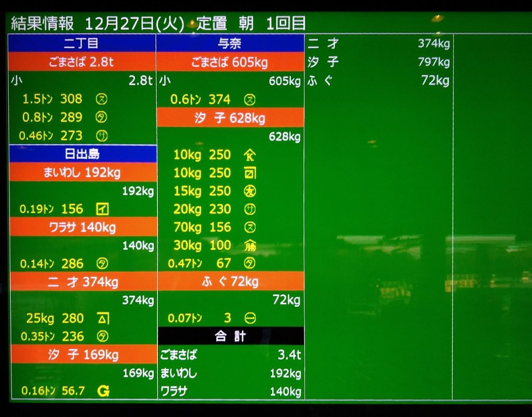Image resolution: width=532 pixels, height=417 pixels.
Task: Expand the orange ごまさば 2.8t bar
Action: [x=82, y=62]
